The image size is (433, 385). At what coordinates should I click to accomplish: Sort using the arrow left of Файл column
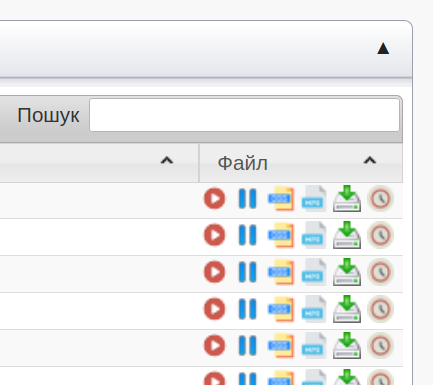click(x=167, y=161)
